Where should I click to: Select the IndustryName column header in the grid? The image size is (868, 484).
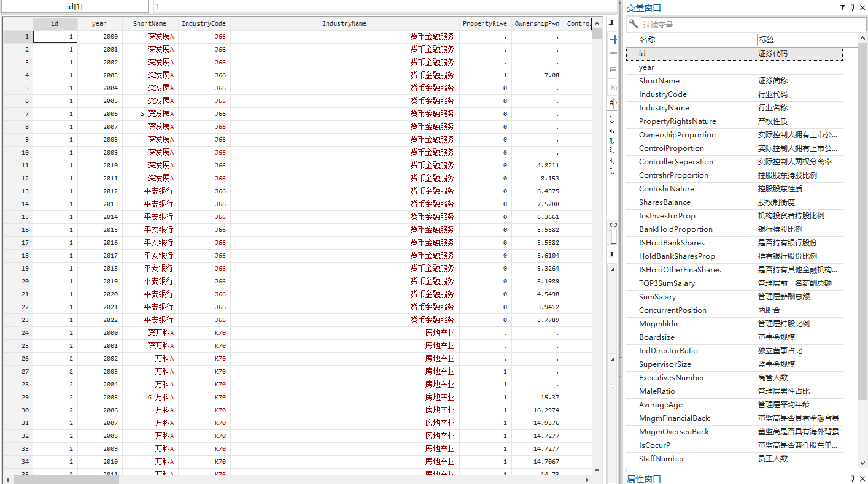pyautogui.click(x=344, y=23)
